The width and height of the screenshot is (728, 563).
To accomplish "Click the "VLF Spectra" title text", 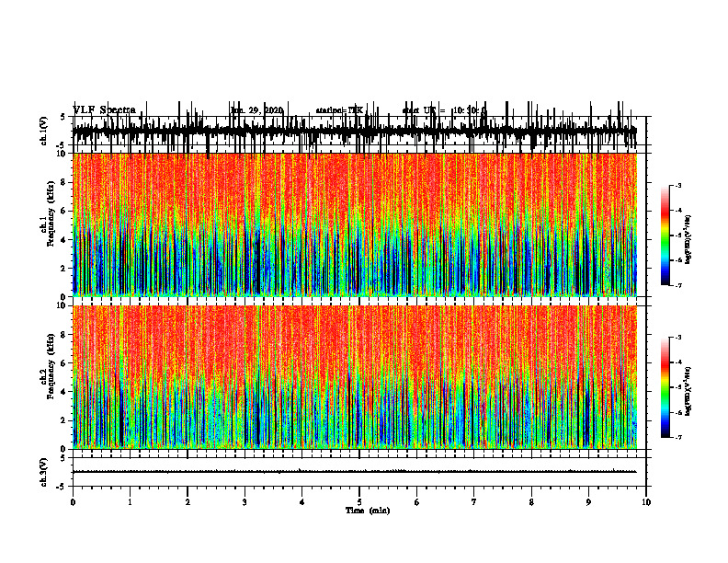I will coord(104,110).
